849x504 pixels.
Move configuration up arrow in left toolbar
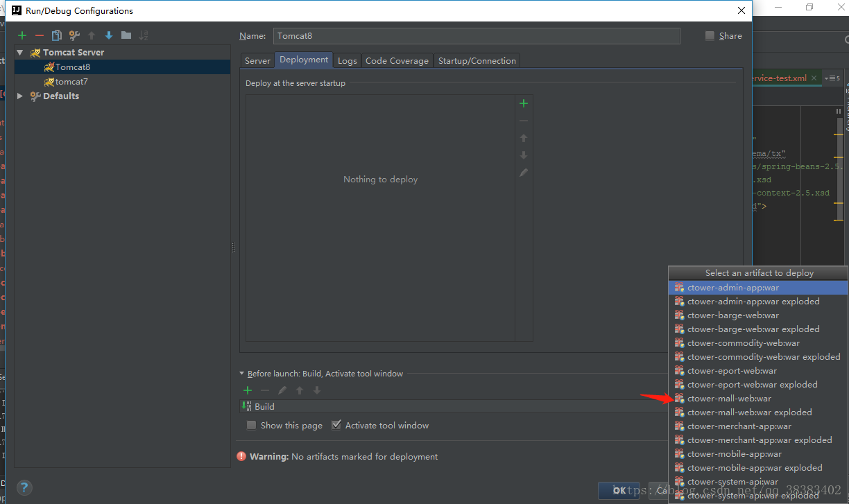92,35
